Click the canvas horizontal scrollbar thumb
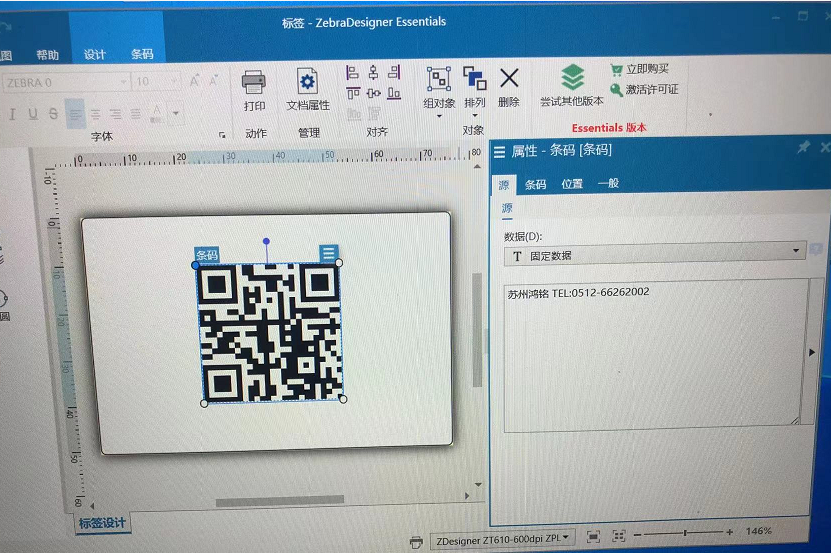The height and width of the screenshot is (553, 831). click(x=280, y=501)
